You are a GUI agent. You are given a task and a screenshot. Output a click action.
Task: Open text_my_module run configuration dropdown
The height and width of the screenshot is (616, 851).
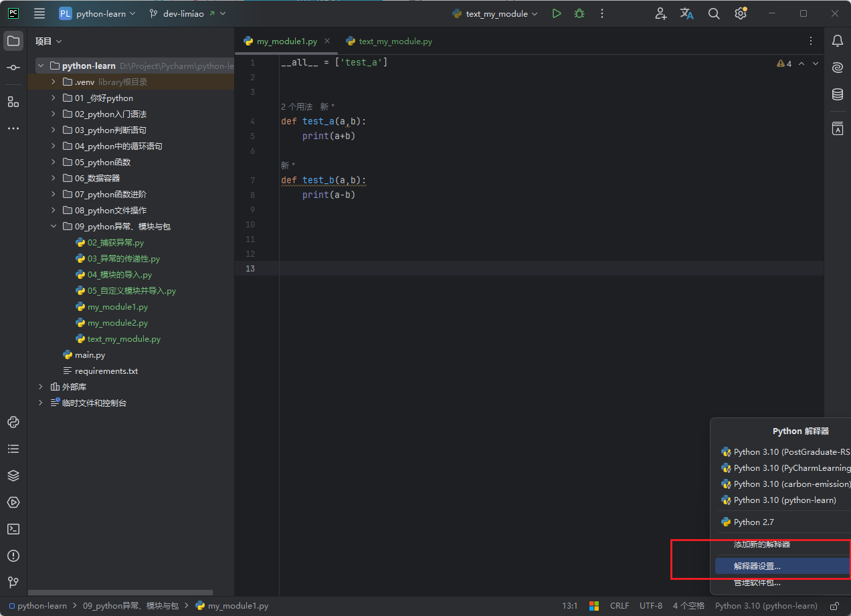pyautogui.click(x=495, y=13)
